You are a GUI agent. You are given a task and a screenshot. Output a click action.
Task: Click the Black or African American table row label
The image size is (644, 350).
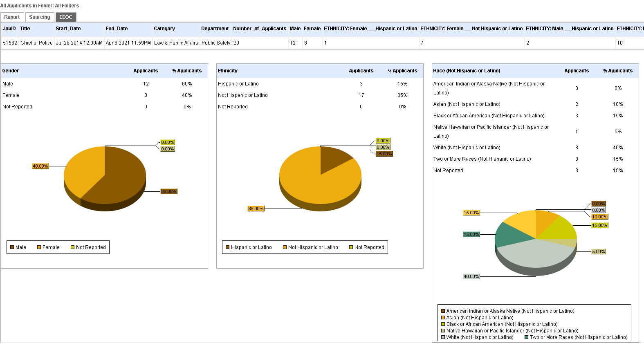(489, 116)
